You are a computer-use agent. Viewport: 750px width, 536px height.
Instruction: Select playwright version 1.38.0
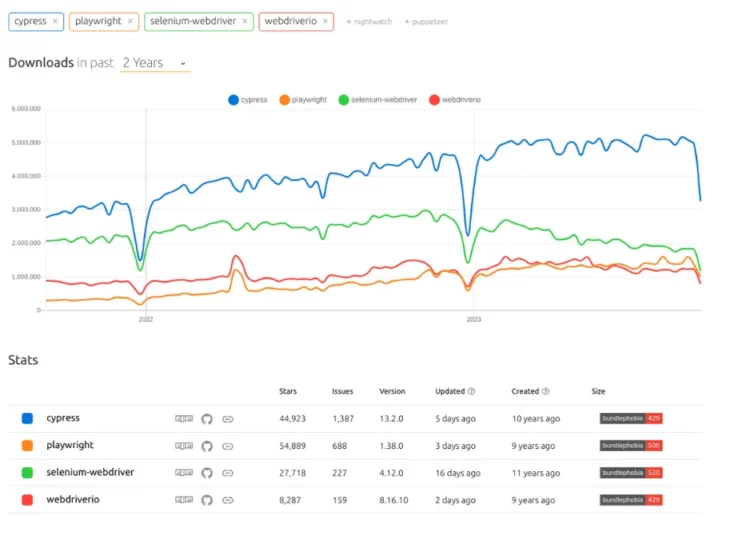[391, 446]
